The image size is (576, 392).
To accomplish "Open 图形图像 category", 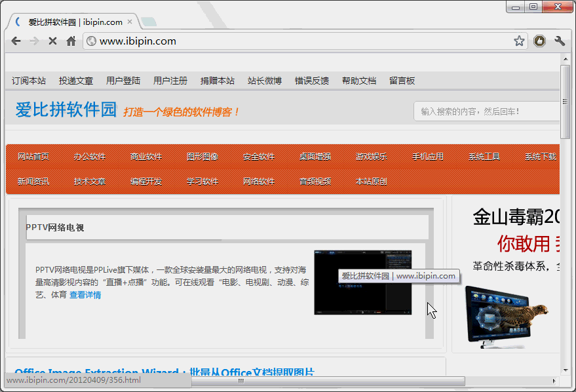I will (x=202, y=157).
